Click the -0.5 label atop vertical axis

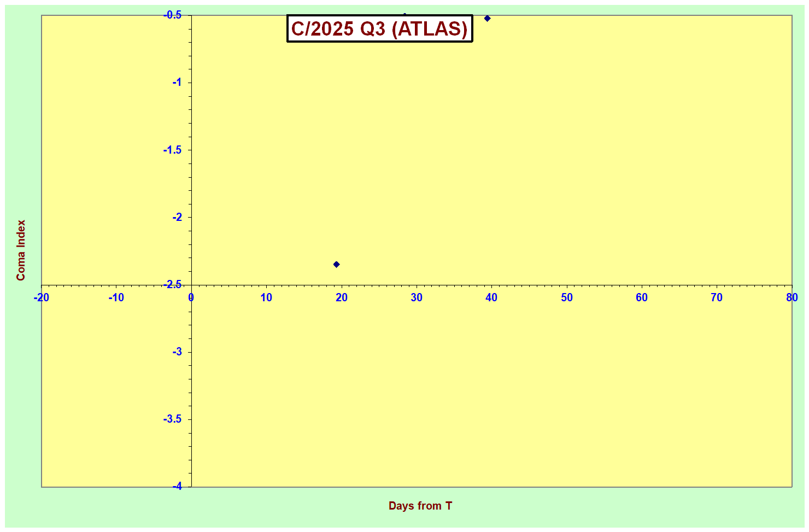(173, 15)
